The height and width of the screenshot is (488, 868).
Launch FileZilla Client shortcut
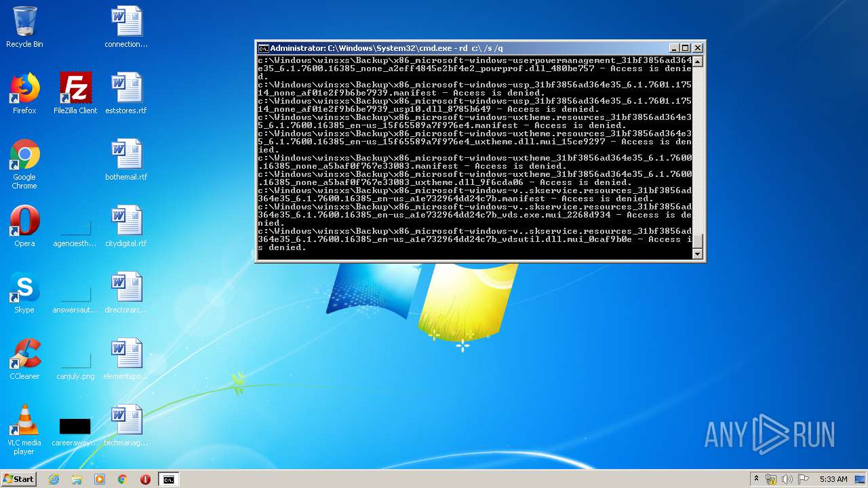75,94
